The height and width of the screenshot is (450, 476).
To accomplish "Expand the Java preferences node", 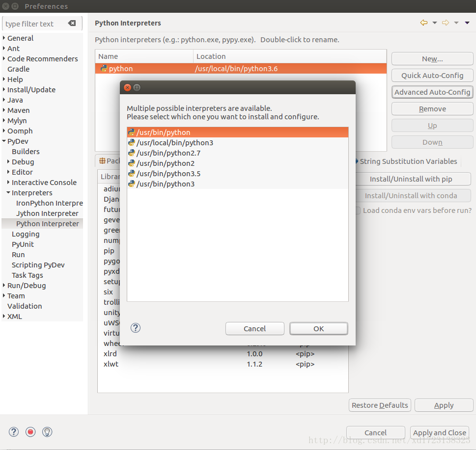I will [x=4, y=100].
